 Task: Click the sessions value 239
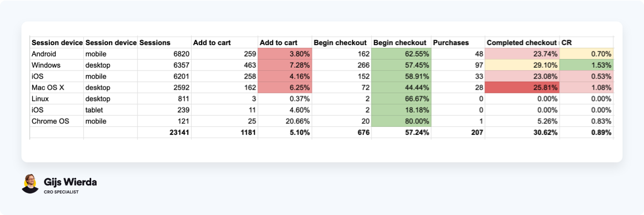tap(165, 110)
